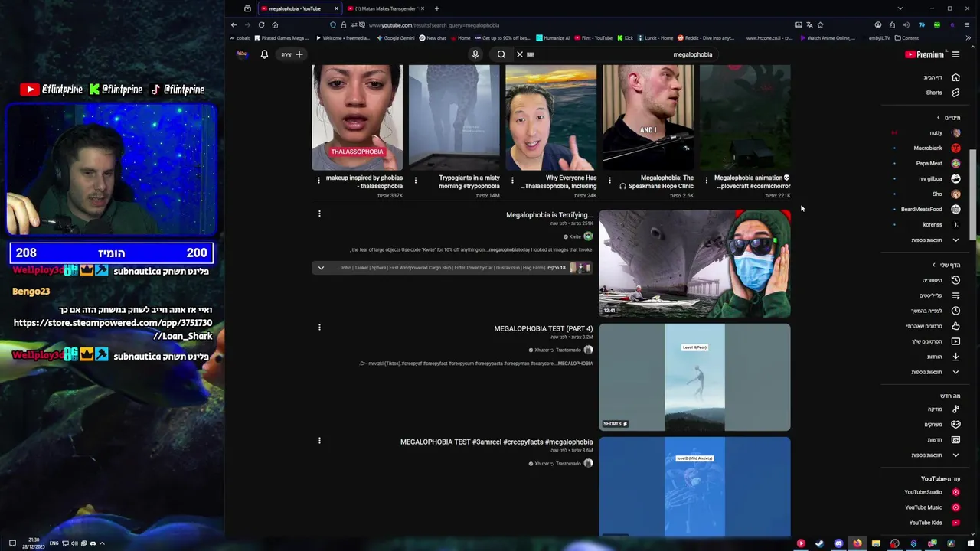Open Gaming explore category icon
980x551 pixels.
pos(955,424)
